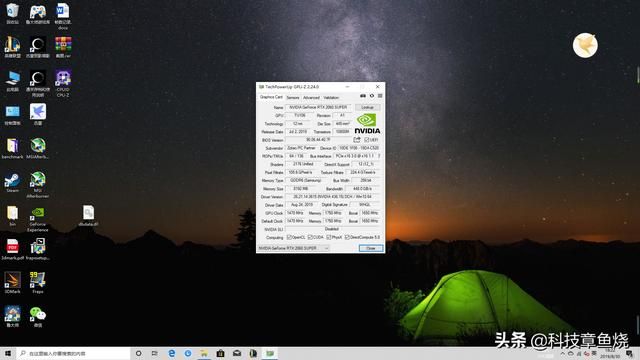
Task: Click the BIOS share/export icon
Action: (x=357, y=140)
